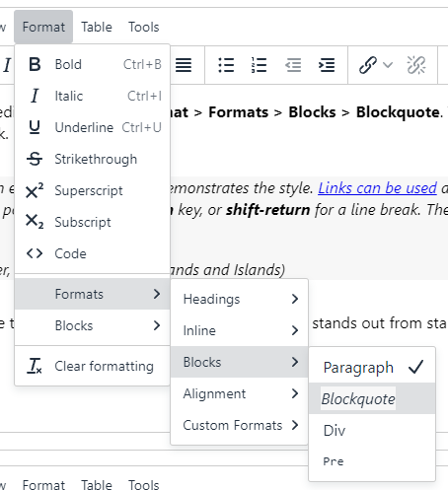Expand the Blocks arrow in Format menu
This screenshot has width=448, height=490.
coord(157,325)
